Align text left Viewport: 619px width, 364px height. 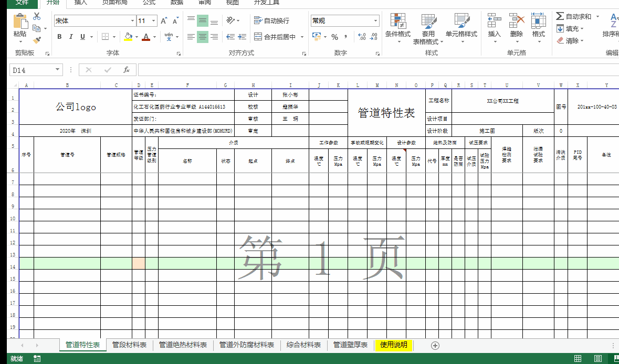pyautogui.click(x=191, y=37)
